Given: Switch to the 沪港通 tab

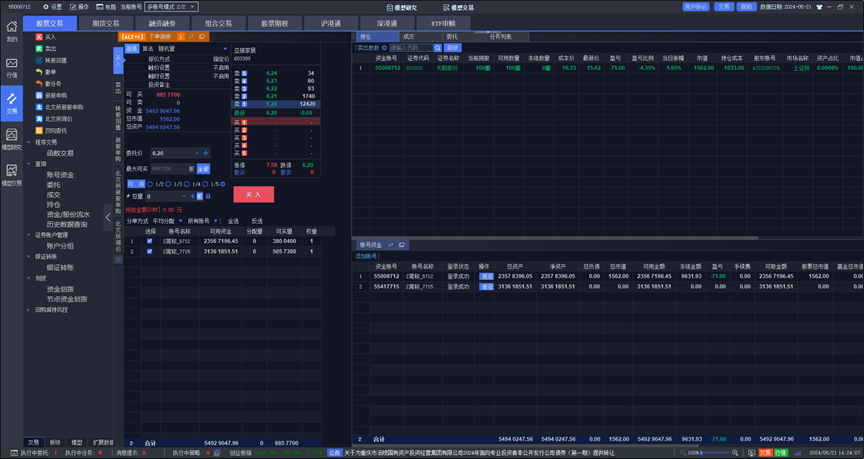Looking at the screenshot, I should pyautogui.click(x=331, y=24).
